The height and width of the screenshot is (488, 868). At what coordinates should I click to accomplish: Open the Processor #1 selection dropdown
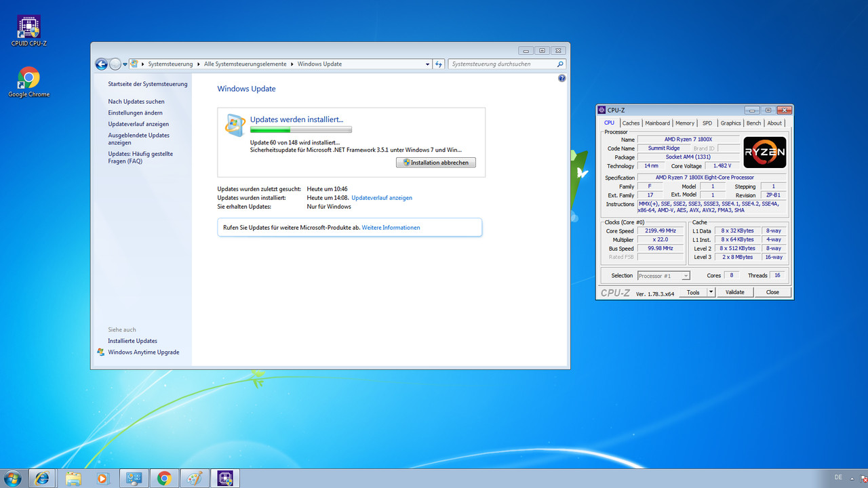coord(664,276)
